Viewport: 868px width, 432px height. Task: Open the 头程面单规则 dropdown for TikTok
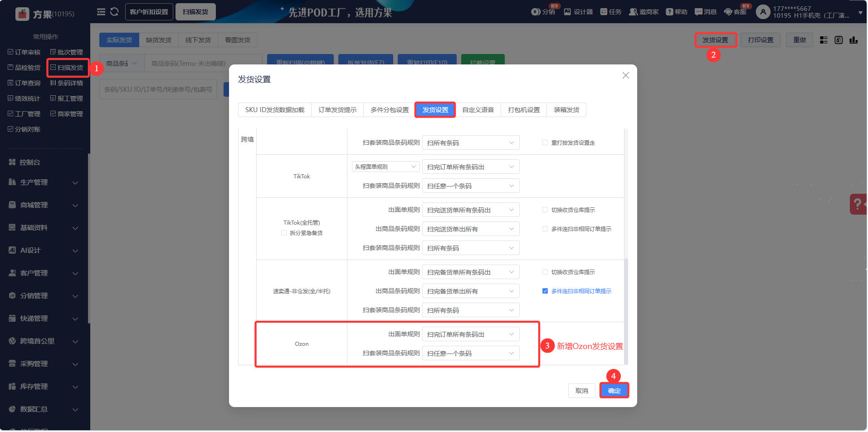385,167
